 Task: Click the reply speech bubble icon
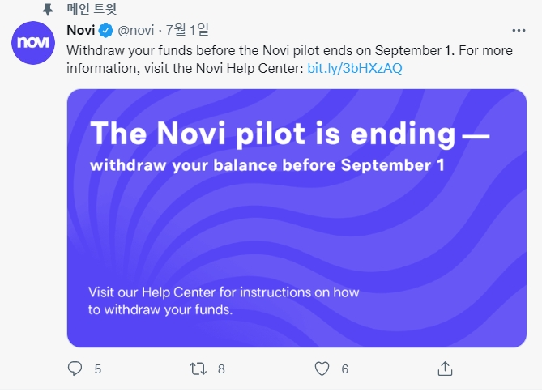point(75,369)
